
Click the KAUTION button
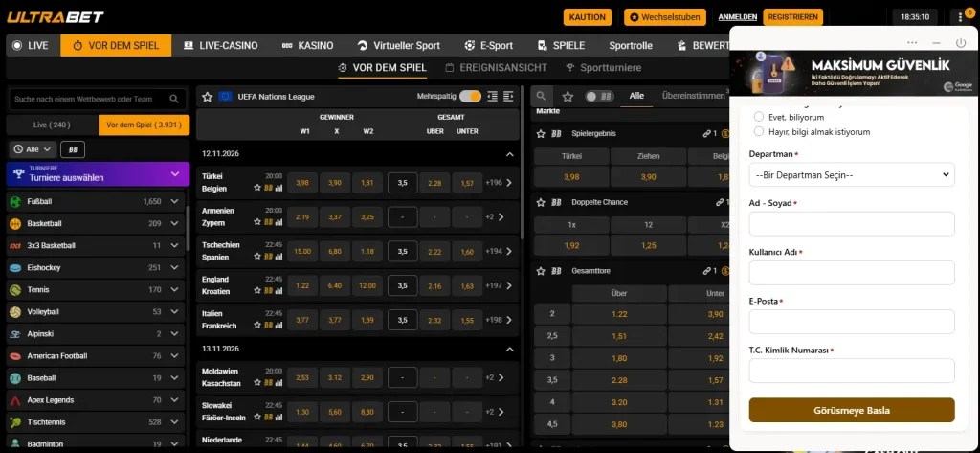pyautogui.click(x=588, y=17)
